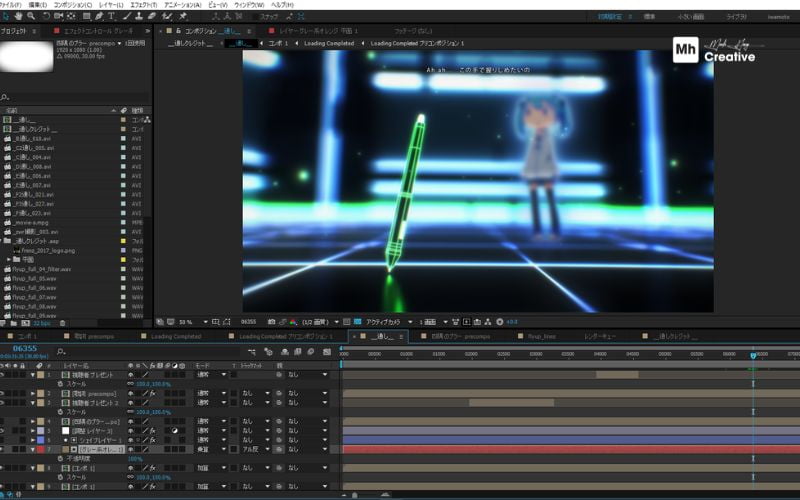Open the アニメーション(A) menu

(183, 5)
